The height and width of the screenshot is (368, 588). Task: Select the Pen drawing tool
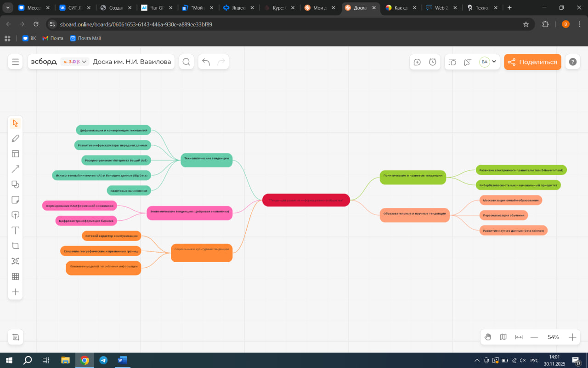click(x=15, y=138)
